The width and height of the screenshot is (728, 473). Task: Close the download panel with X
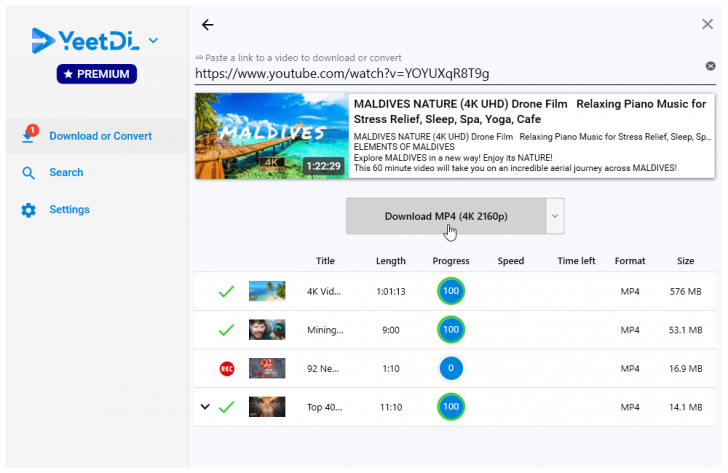click(x=707, y=24)
